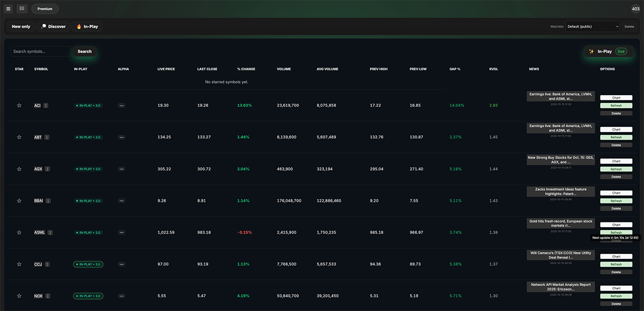
Task: Star the AGX symbol to favorite it
Action: pyautogui.click(x=19, y=169)
